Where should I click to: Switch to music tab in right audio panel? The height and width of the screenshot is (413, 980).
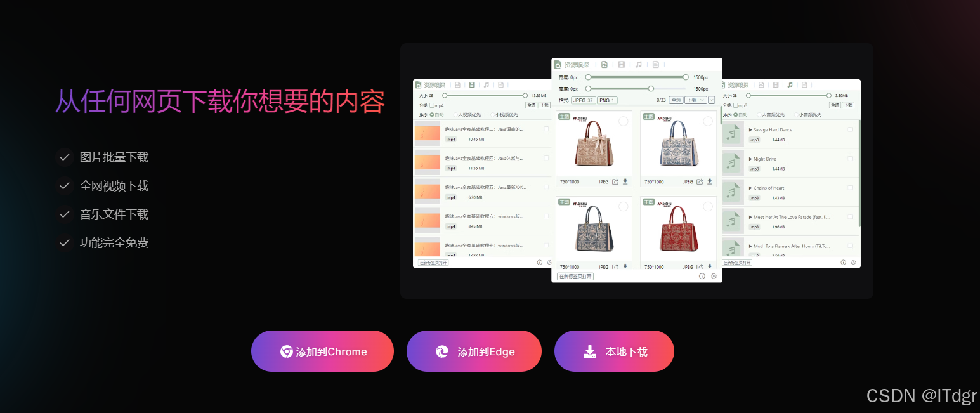point(790,84)
